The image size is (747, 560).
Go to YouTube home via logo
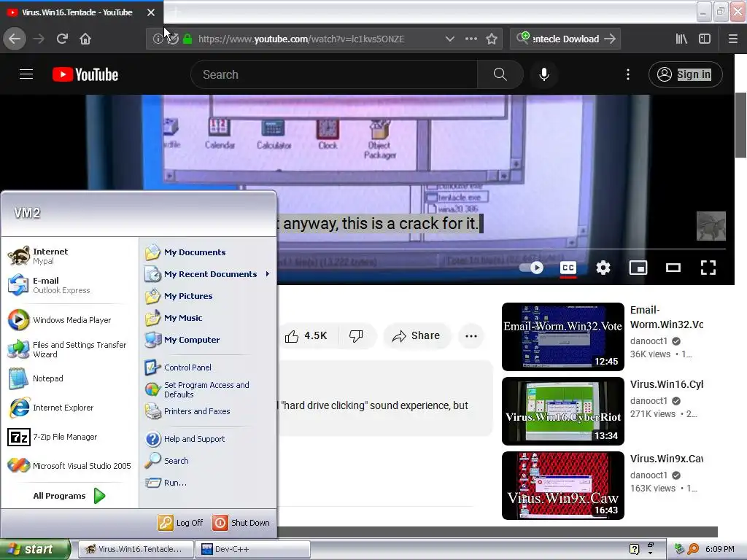(x=85, y=74)
